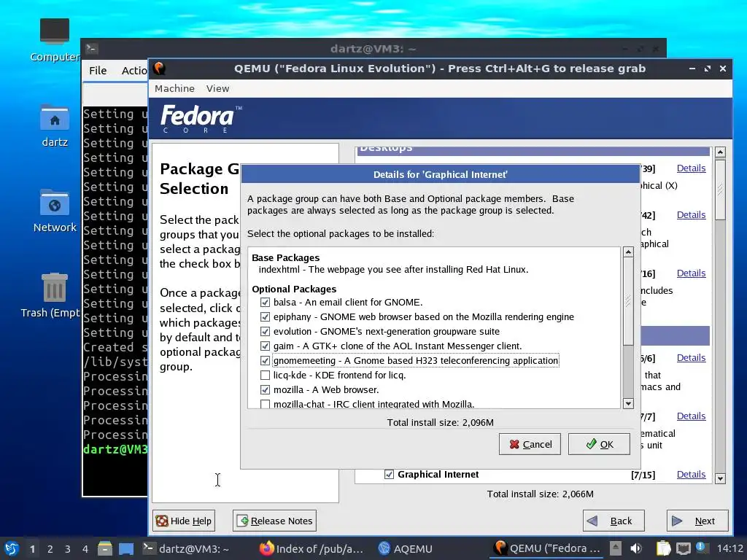Viewport: 747px width, 560px height.
Task: Open the Computer desktop icon
Action: click(x=54, y=41)
